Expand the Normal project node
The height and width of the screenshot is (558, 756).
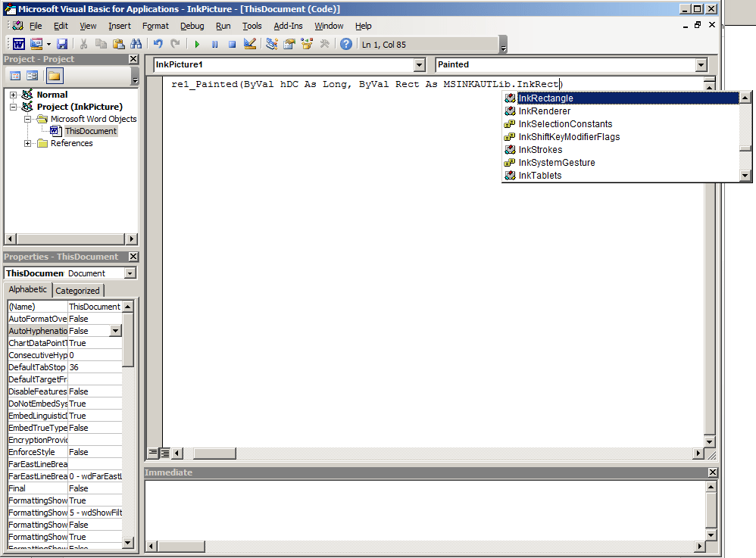tap(13, 95)
